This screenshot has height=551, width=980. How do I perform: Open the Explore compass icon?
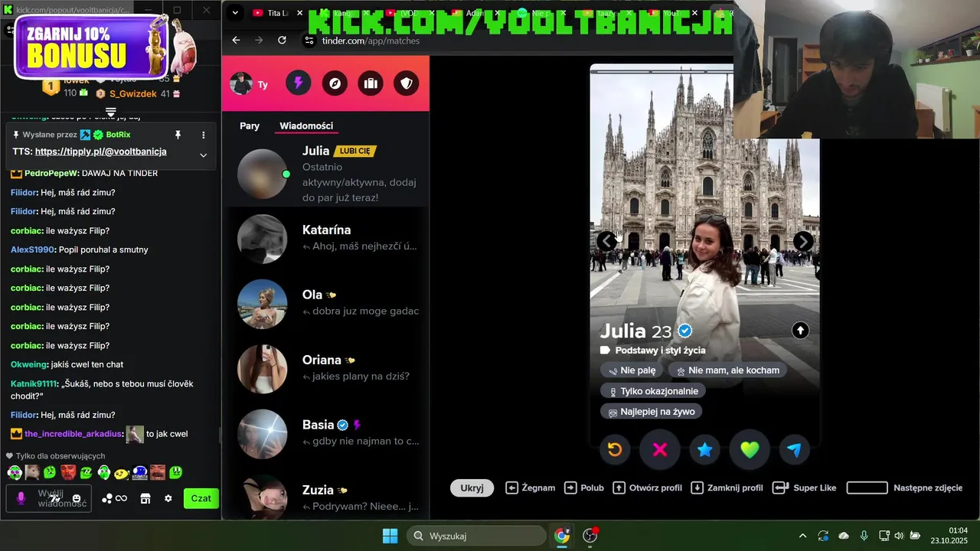click(335, 83)
